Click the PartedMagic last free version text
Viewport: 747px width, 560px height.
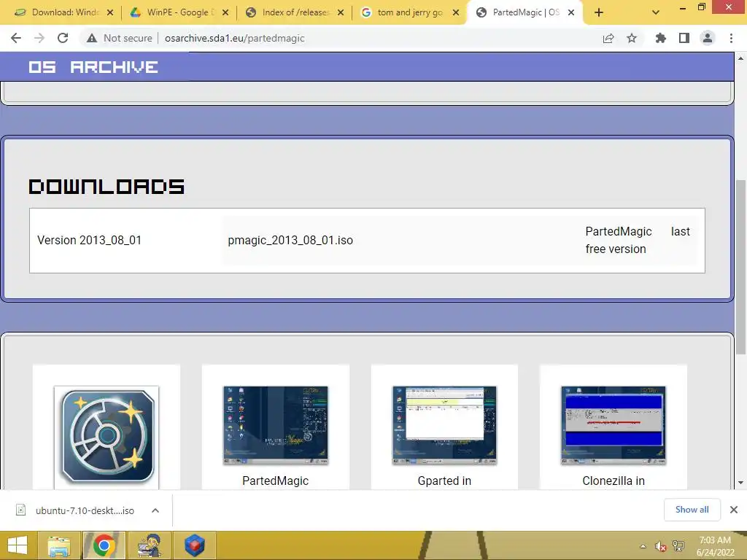click(638, 240)
